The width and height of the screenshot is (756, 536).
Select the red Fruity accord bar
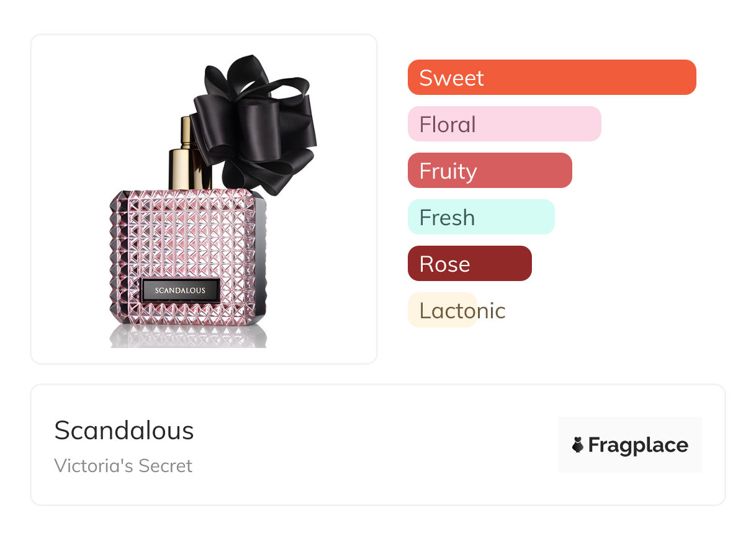(x=489, y=171)
